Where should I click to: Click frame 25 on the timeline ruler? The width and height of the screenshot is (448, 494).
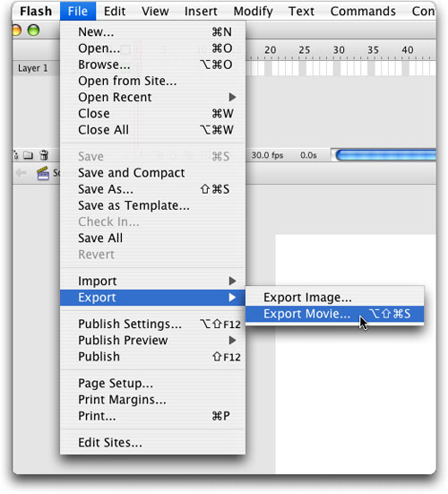click(304, 50)
